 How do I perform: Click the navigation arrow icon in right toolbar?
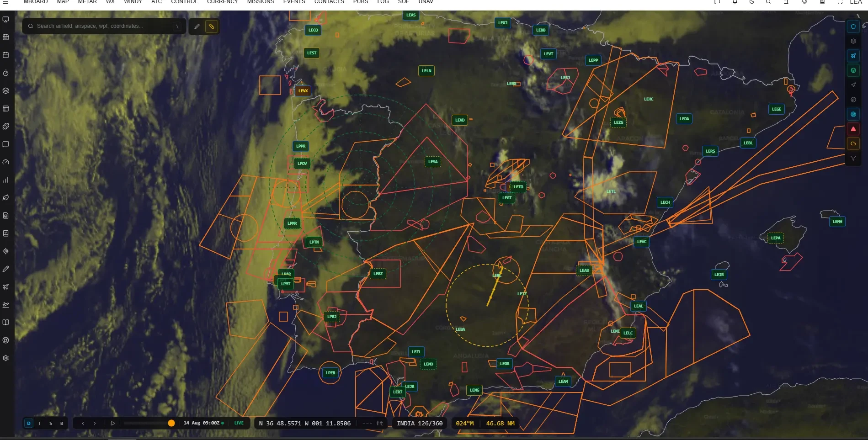click(x=853, y=85)
